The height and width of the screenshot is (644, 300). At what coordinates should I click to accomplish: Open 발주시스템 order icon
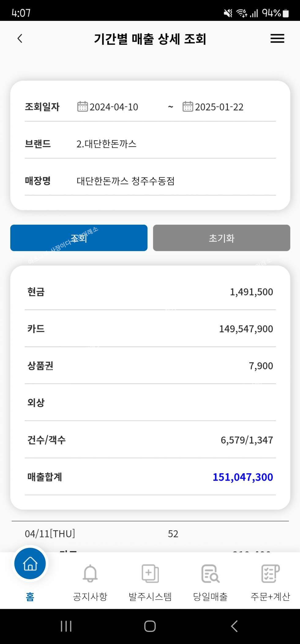coord(150,574)
